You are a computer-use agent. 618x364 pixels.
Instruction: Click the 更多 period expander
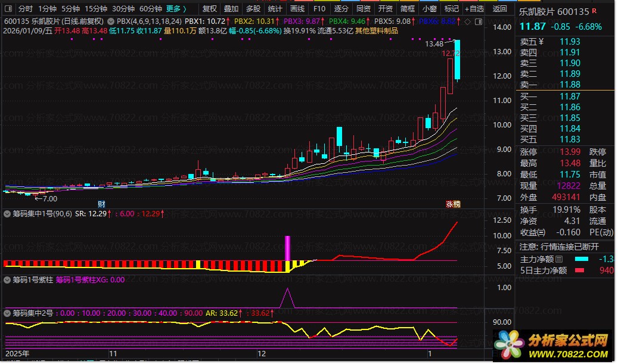tap(176, 9)
